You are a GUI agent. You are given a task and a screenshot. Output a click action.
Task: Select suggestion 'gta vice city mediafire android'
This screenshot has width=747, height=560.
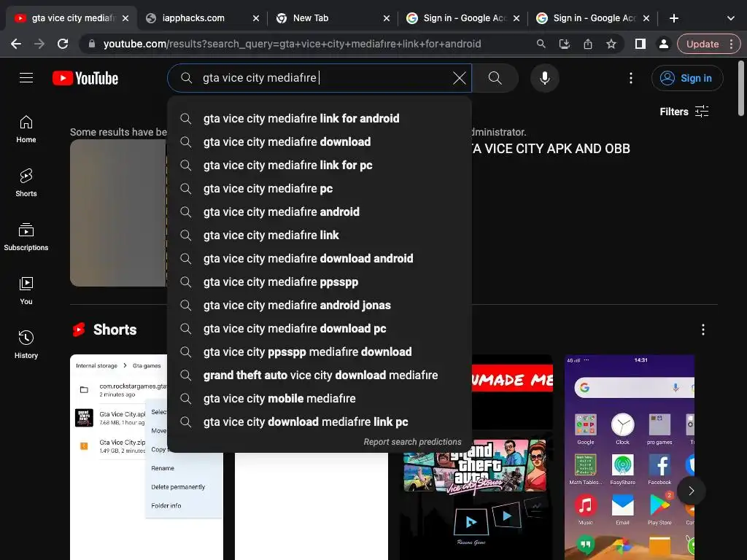click(x=320, y=212)
